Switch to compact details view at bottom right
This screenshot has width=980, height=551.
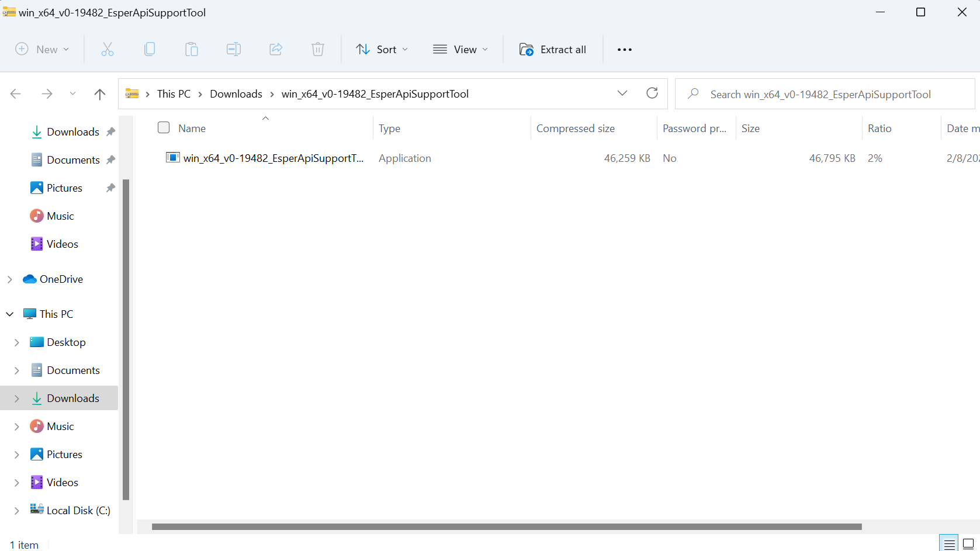click(x=948, y=543)
